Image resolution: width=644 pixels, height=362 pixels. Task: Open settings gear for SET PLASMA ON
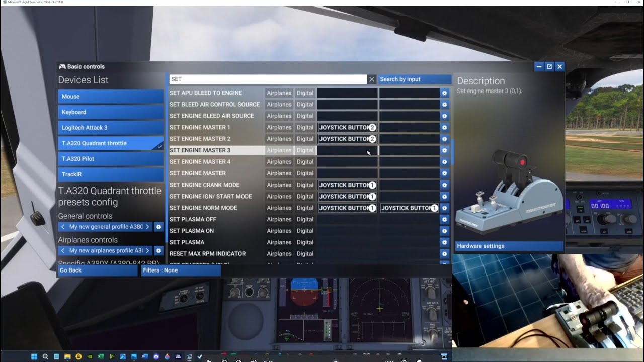tap(444, 231)
